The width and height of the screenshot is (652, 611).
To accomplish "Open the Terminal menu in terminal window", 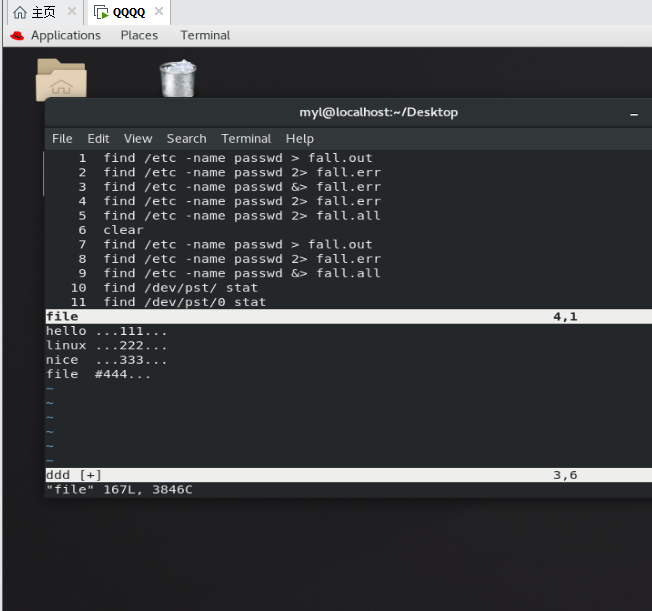I will point(246,139).
